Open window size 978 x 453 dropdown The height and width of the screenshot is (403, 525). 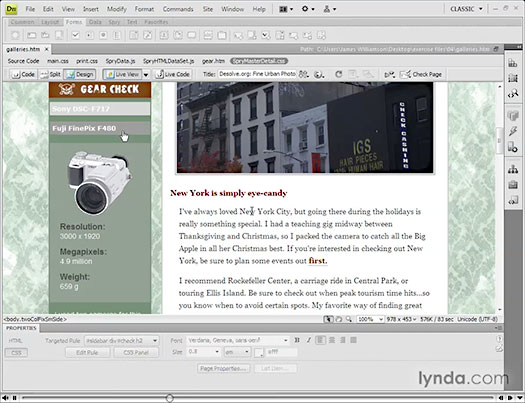coord(401,319)
